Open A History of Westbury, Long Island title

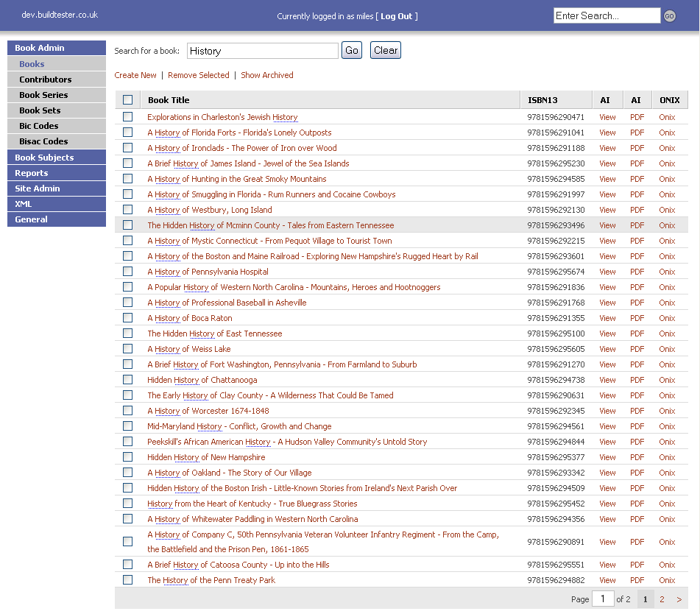(x=210, y=210)
